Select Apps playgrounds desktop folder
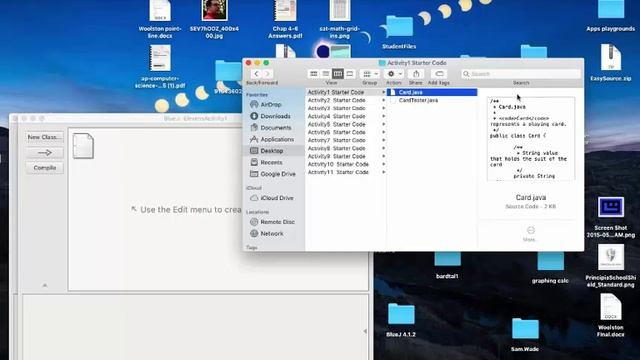Screen dimensions: 640x360 click(x=611, y=16)
